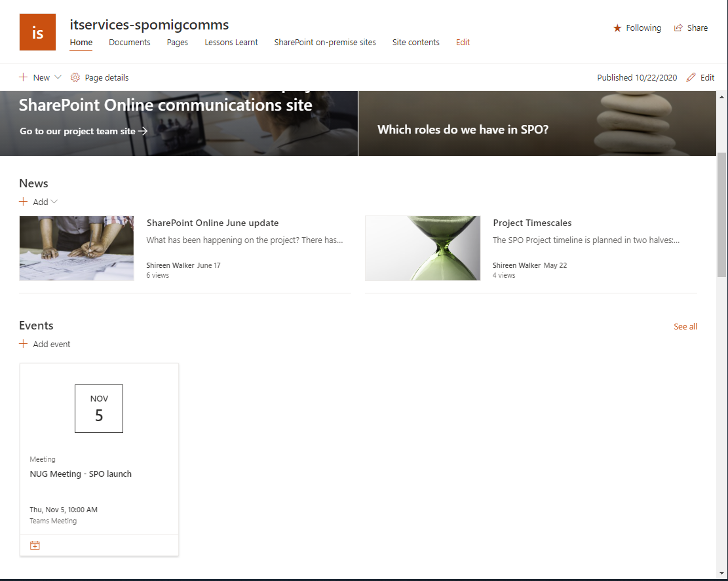The width and height of the screenshot is (728, 581).
Task: Click the New plus icon in command bar
Action: pos(23,77)
